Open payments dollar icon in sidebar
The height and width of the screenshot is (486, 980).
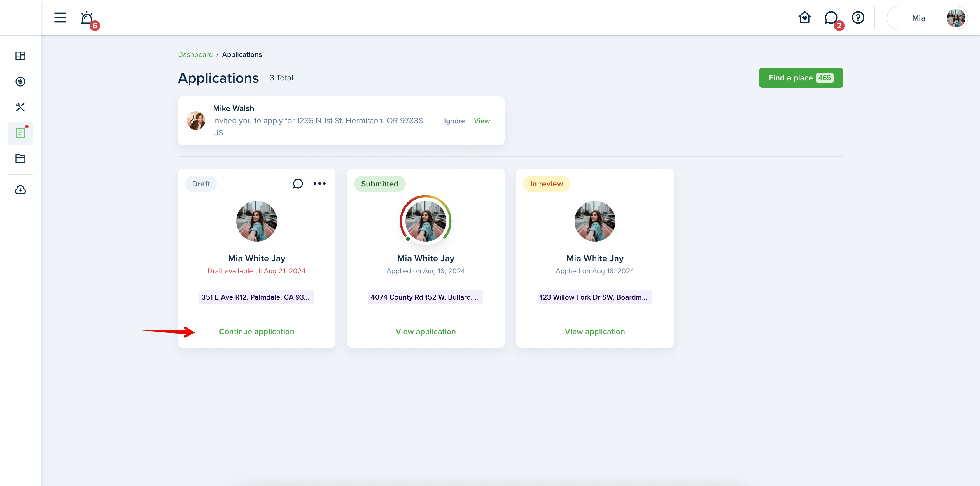(20, 81)
